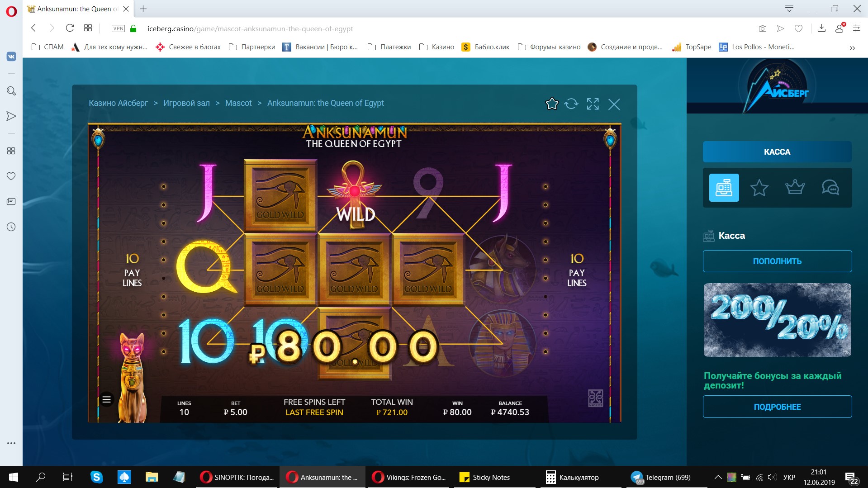Show more bookmarks with chevron
This screenshot has height=488, width=868.
(852, 48)
